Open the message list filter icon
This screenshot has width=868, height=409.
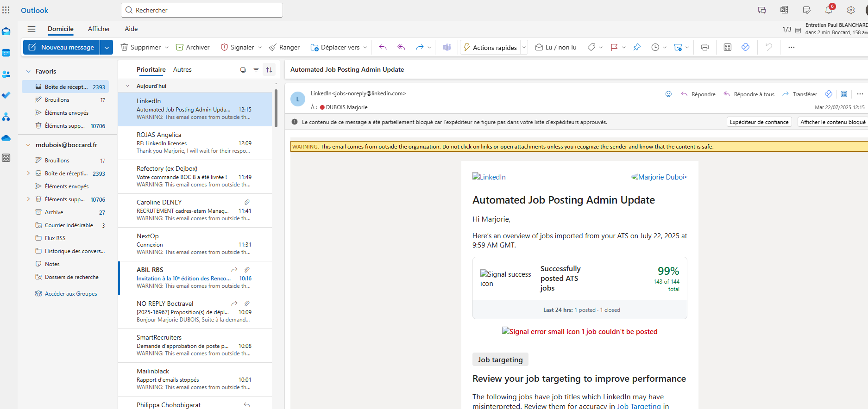(x=256, y=70)
